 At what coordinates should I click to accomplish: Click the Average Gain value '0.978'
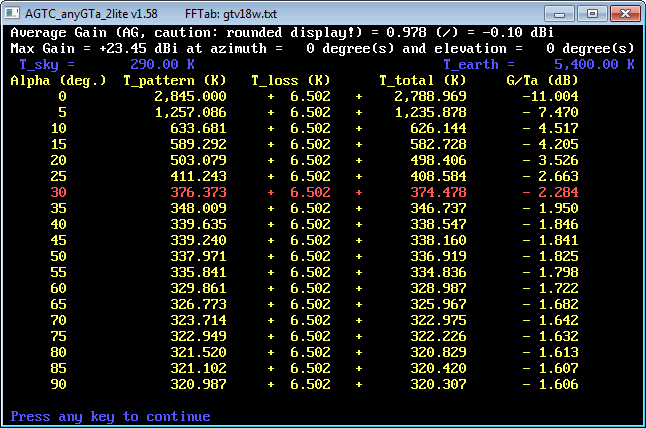pyautogui.click(x=406, y=33)
